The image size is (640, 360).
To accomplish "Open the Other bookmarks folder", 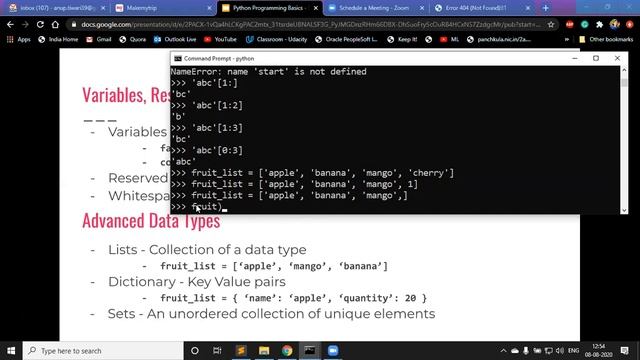I will pos(606,40).
